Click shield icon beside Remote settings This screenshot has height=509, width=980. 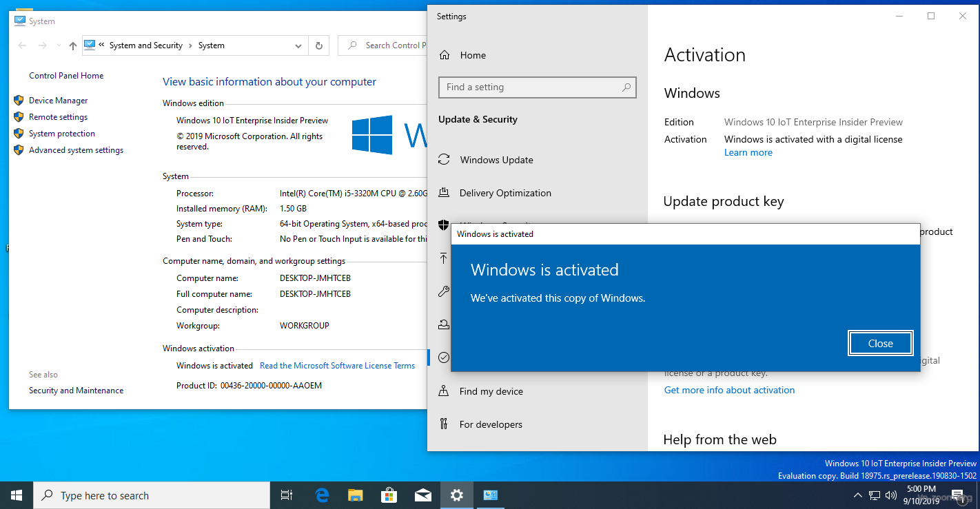[x=19, y=117]
